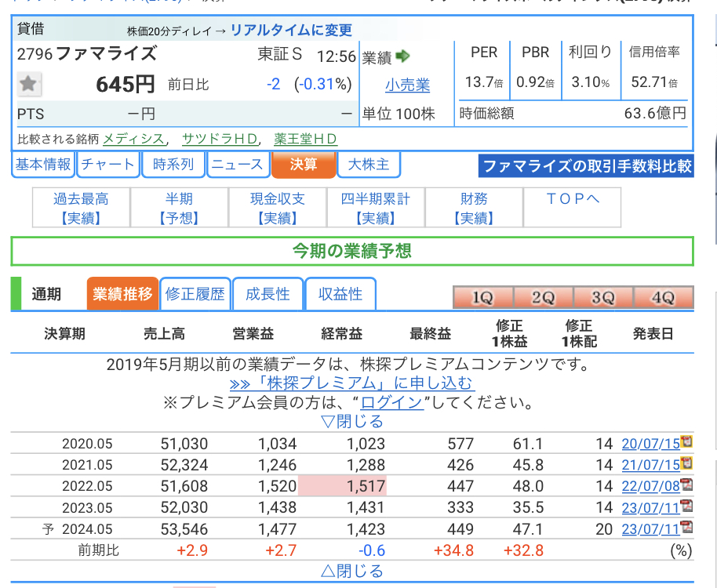Switch to 成長性 tab

point(268,294)
